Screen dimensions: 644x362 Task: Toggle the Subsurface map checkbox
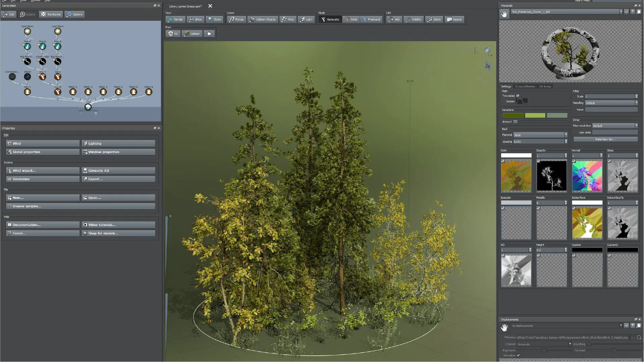[x=574, y=208]
